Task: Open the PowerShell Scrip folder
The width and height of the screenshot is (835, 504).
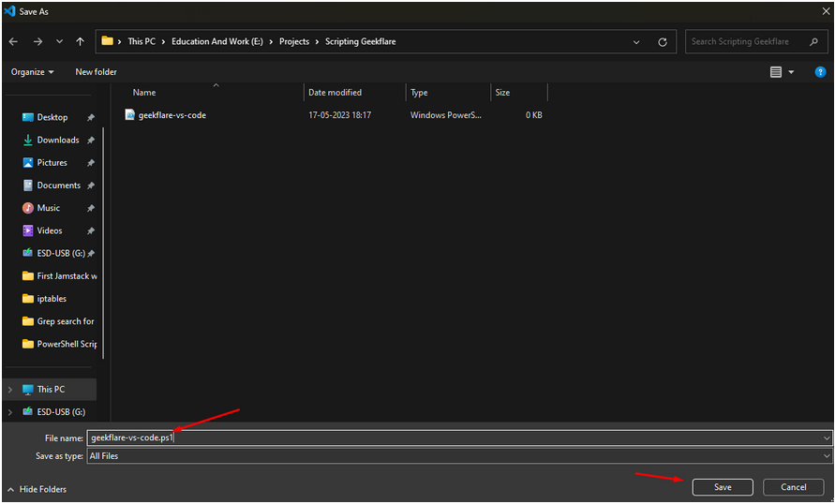Action: coord(59,344)
